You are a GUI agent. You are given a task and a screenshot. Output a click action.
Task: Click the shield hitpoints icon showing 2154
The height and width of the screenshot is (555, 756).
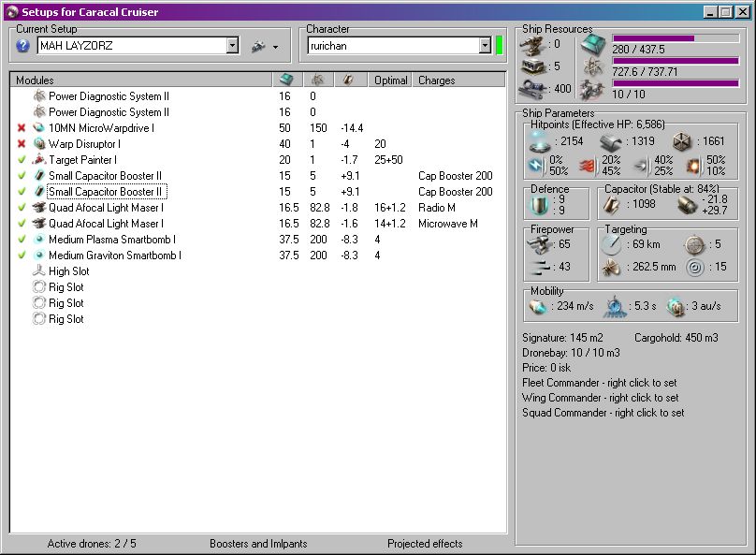pyautogui.click(x=540, y=141)
